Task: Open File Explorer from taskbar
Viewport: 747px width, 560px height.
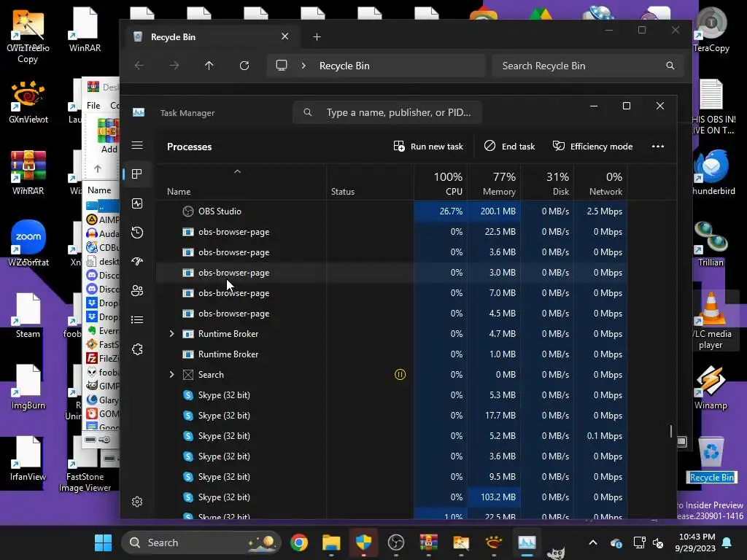Action: (331, 542)
